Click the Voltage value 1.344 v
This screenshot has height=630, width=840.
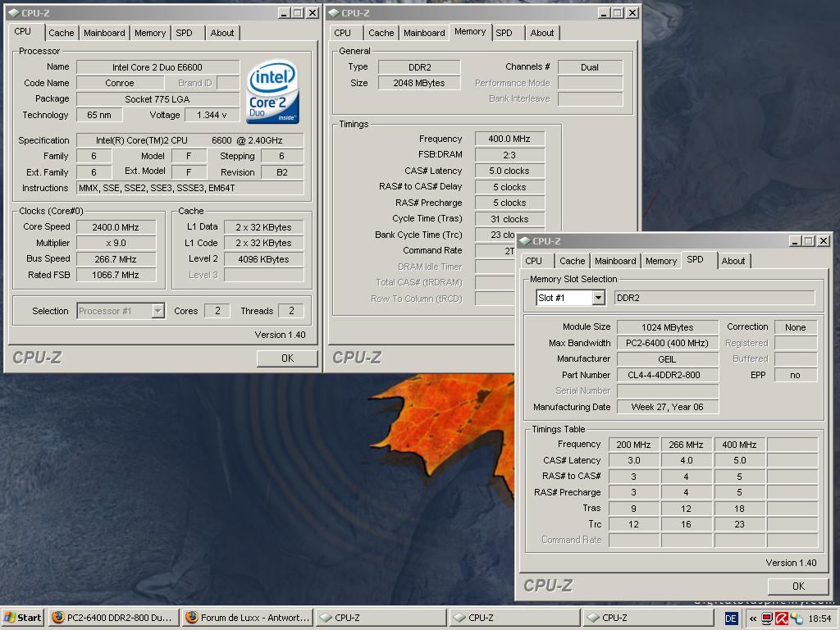point(212,115)
